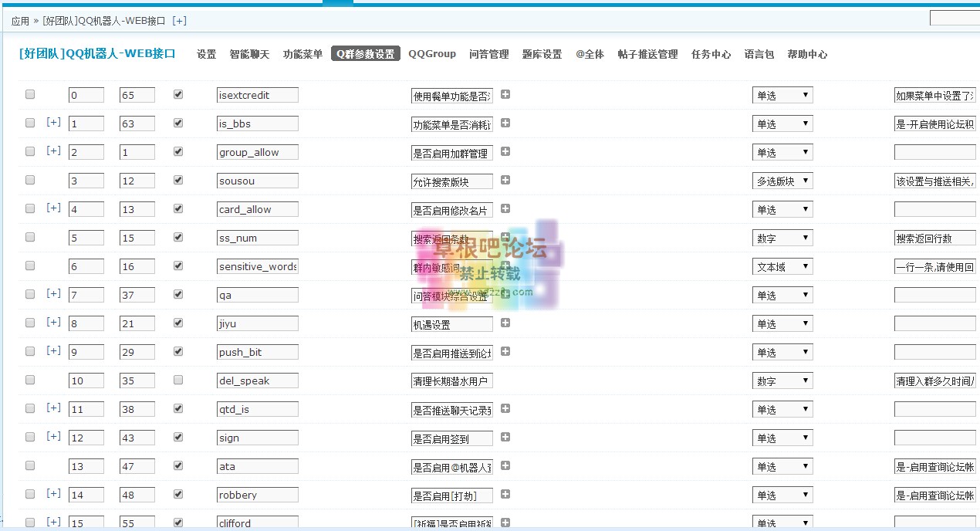Click the 应用 breadcrumb link
Screen dimensions: 980x531
pyautogui.click(x=18, y=21)
